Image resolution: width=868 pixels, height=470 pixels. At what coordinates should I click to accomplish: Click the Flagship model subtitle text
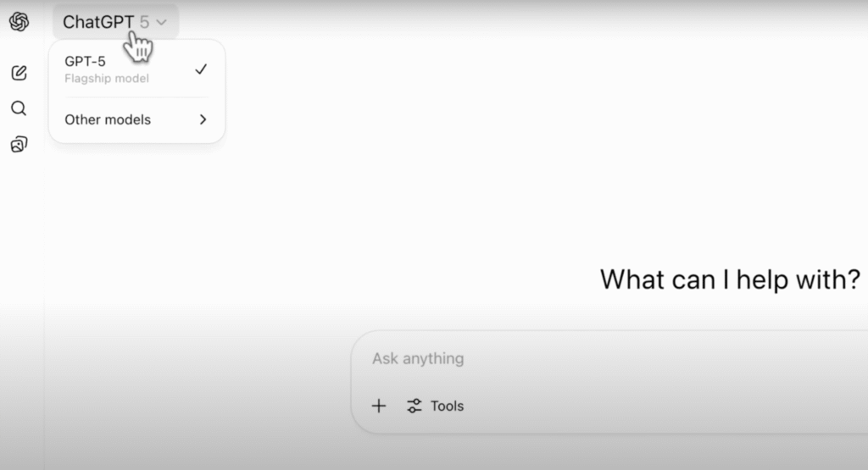tap(107, 79)
